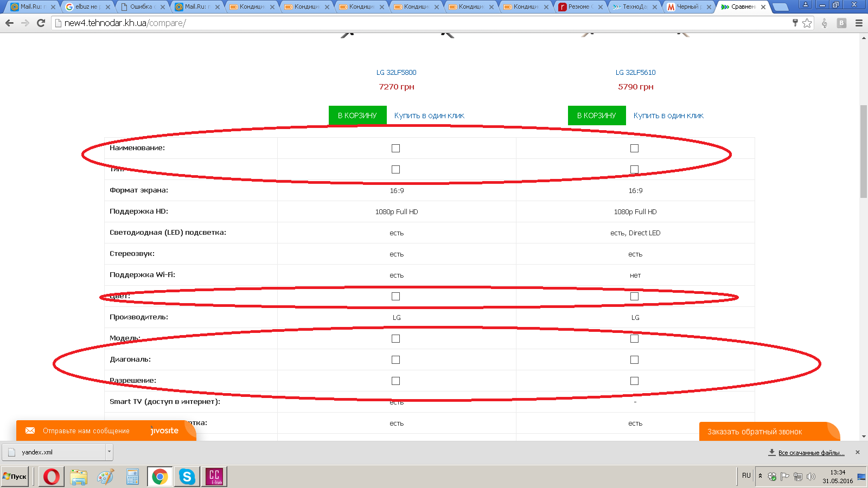Viewport: 868px width, 488px height.
Task: Open the LG 32LF5610 product link
Action: [635, 73]
